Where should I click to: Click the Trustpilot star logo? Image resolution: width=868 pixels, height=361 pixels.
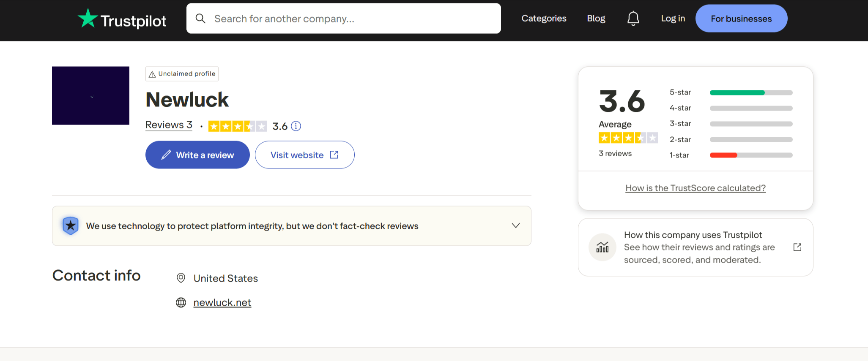(88, 19)
